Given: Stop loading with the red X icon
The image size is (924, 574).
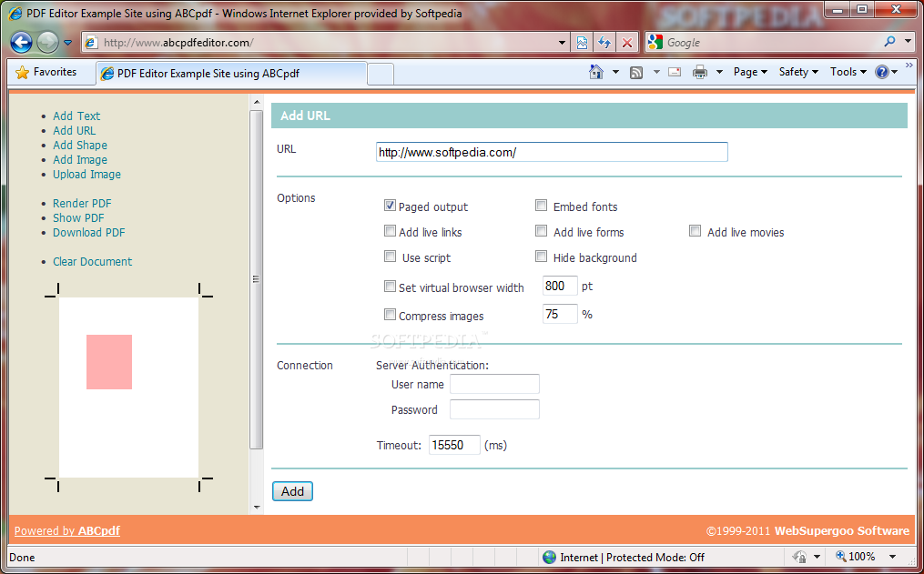Looking at the screenshot, I should 627,43.
